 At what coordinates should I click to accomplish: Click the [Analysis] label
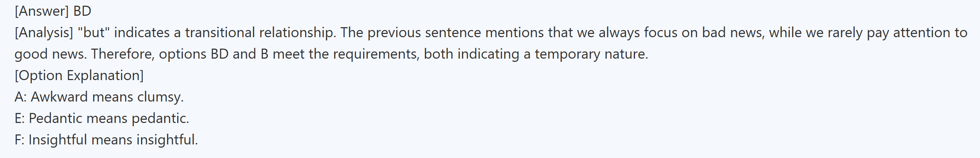click(x=44, y=33)
